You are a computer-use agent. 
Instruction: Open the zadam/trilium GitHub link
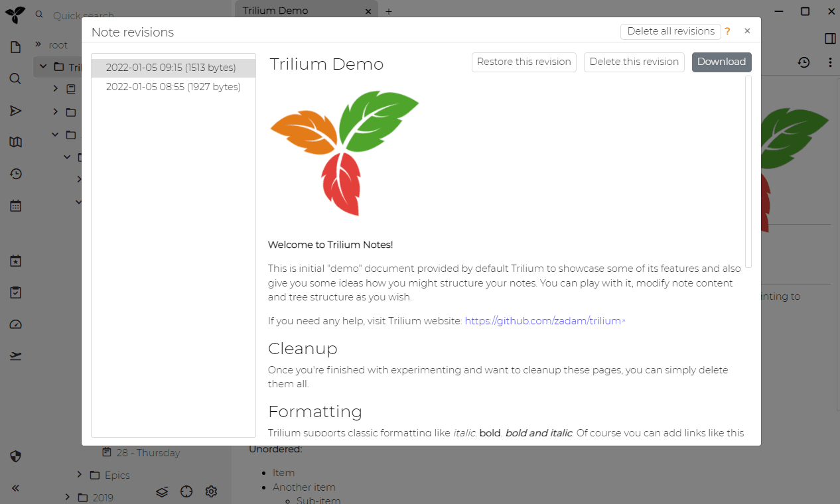coord(543,320)
